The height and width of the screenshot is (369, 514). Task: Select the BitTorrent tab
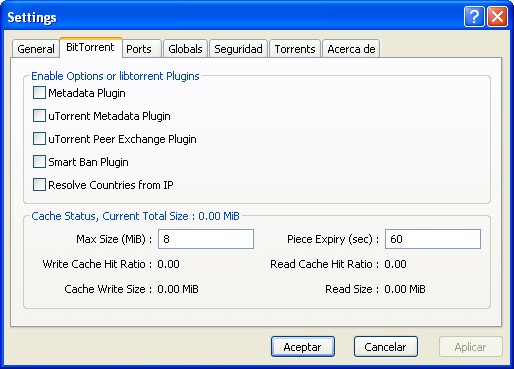[90, 47]
